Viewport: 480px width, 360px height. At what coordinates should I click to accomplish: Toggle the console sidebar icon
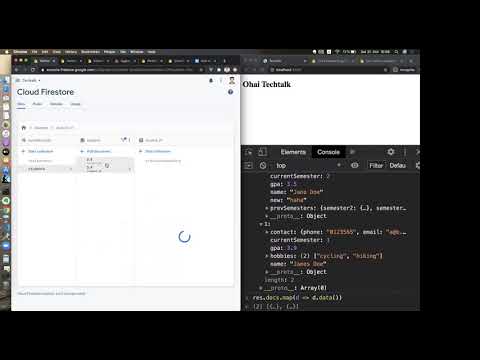tap(249, 165)
